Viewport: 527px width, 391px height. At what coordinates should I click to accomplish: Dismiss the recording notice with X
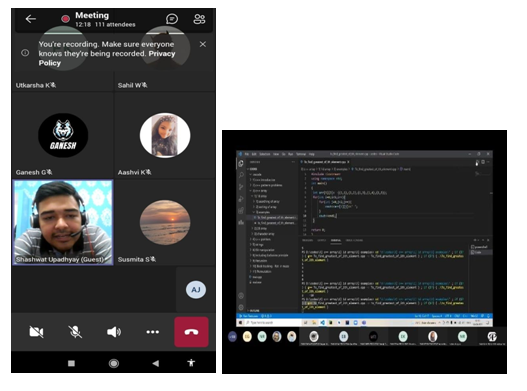point(203,44)
